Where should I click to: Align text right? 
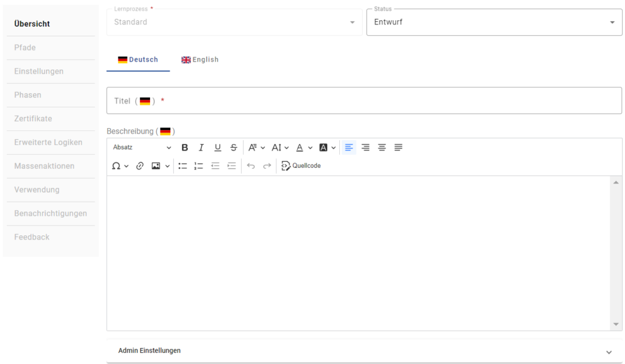[x=365, y=148]
